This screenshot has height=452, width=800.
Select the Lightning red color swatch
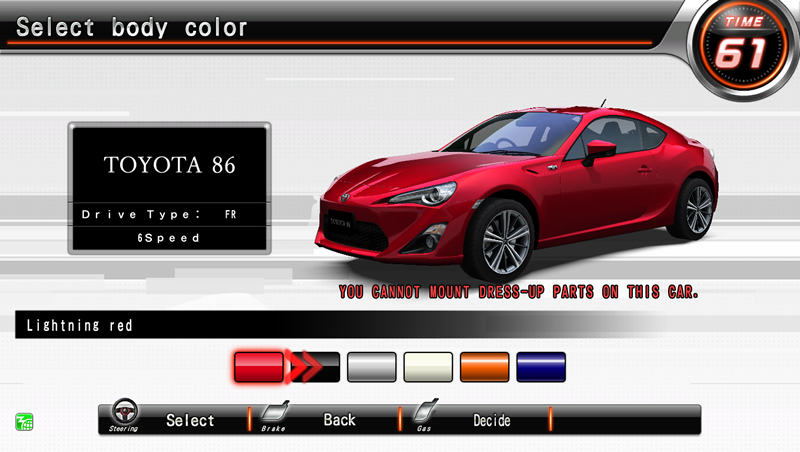click(x=259, y=367)
